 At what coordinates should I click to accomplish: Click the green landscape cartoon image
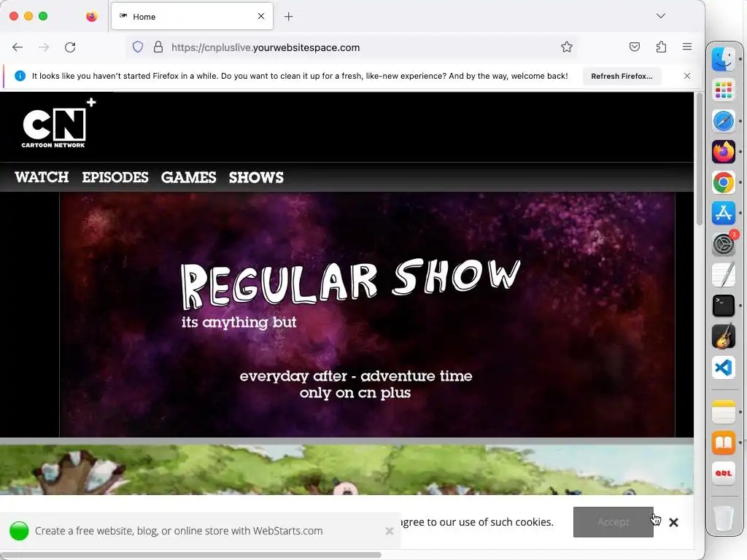click(347, 470)
